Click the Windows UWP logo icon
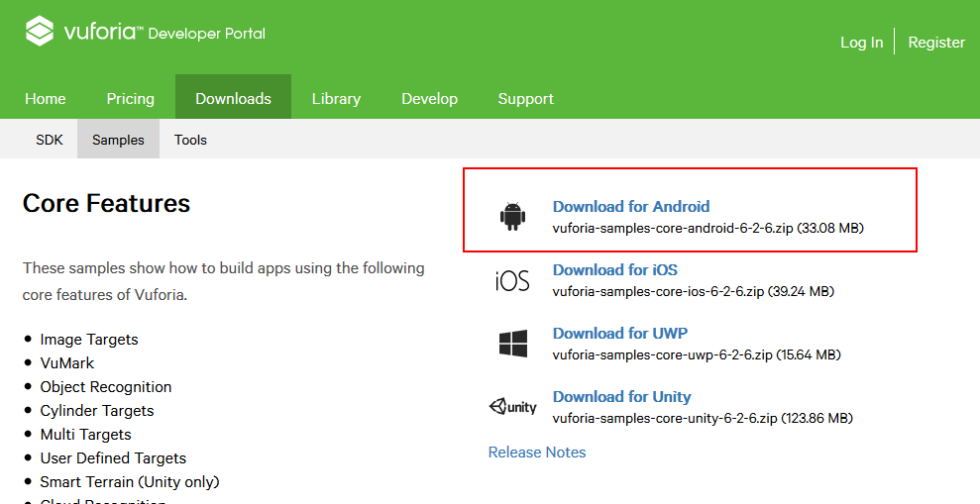Screen dimensions: 980x504 tap(513, 344)
